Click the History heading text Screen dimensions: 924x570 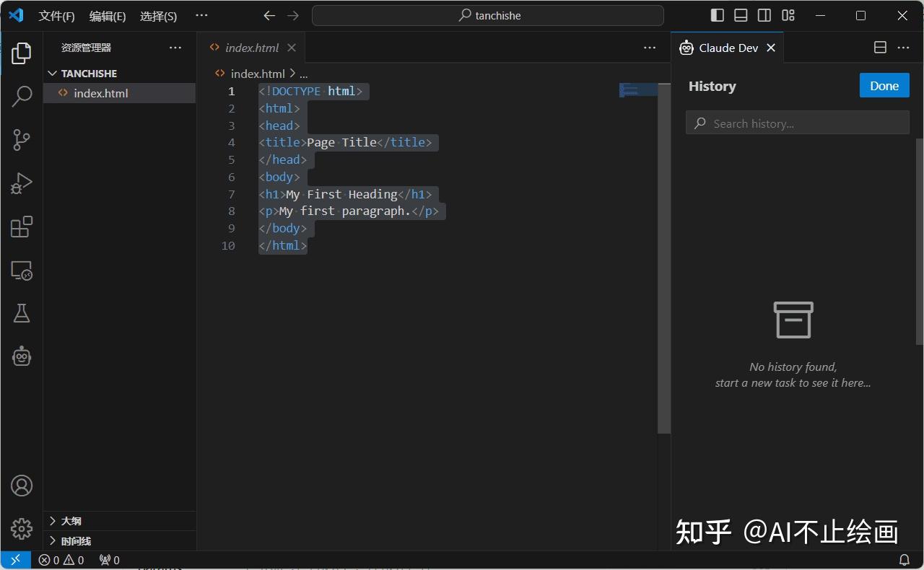click(712, 86)
